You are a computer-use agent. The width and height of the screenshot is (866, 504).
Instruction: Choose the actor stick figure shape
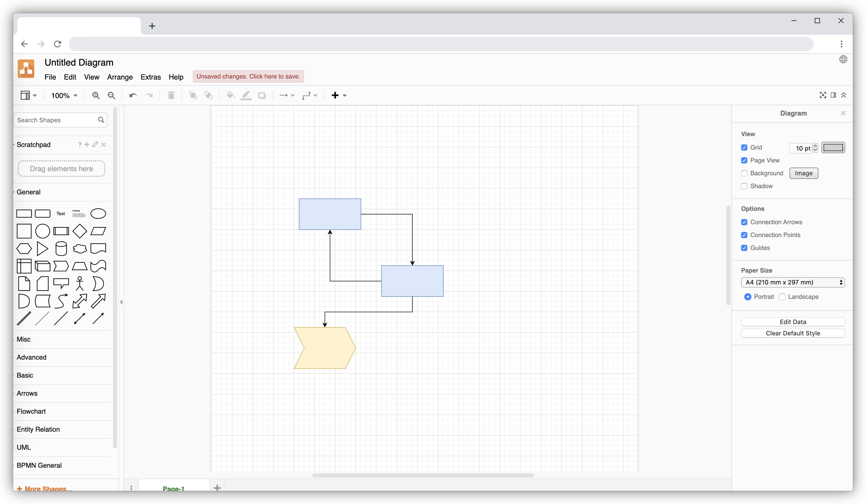tap(80, 283)
